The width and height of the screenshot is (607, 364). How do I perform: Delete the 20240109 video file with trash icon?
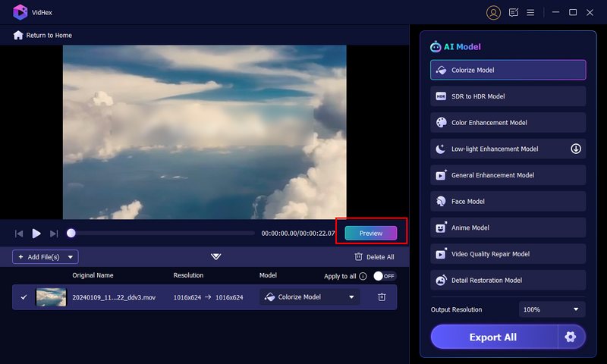pyautogui.click(x=382, y=297)
